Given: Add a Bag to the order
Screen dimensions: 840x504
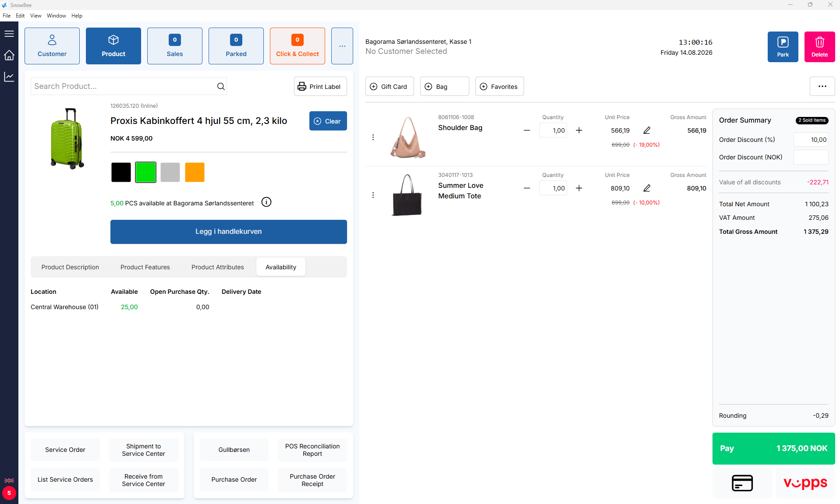Looking at the screenshot, I should [445, 86].
